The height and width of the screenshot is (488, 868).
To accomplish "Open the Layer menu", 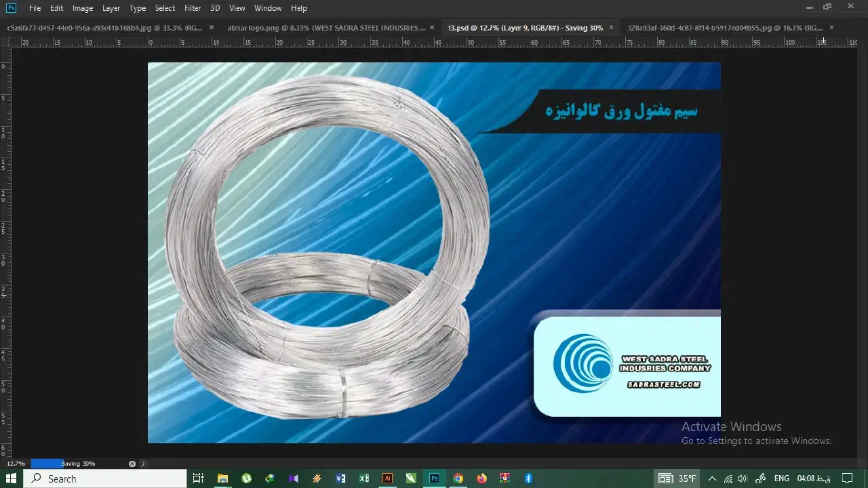I will coord(111,8).
